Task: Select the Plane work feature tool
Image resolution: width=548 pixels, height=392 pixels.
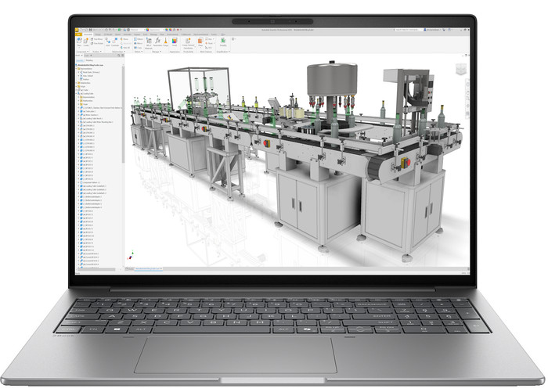Action: coord(200,42)
